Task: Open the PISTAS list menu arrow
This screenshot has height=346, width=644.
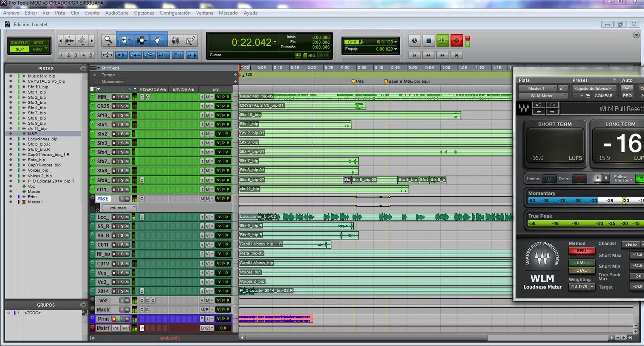Action: click(x=83, y=69)
